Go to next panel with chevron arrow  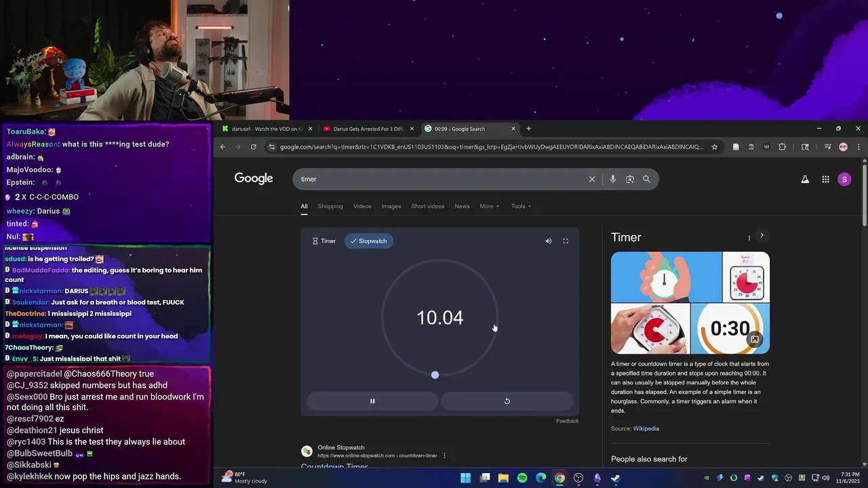point(762,235)
